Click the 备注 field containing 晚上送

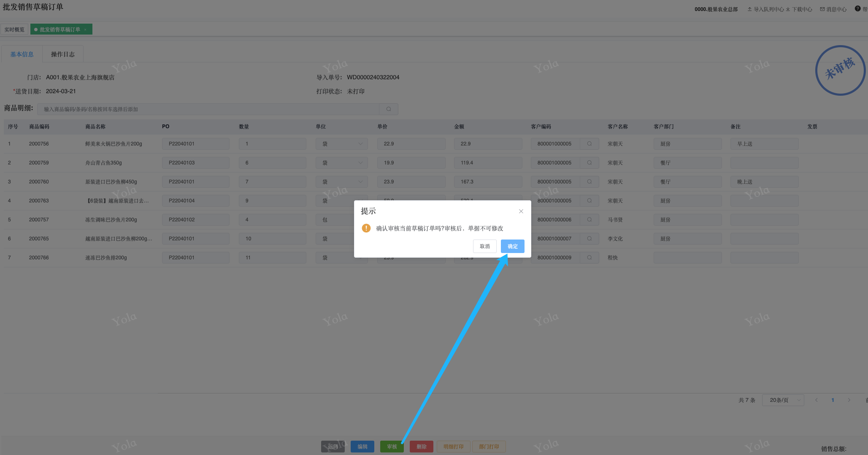tap(765, 182)
